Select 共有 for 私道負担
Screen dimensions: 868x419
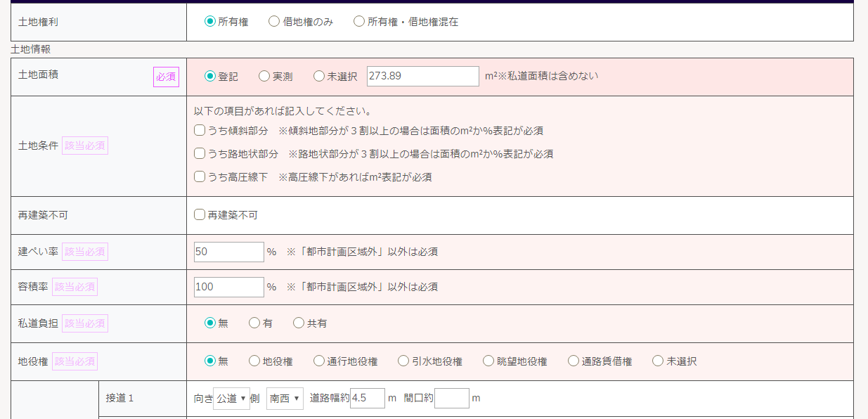[x=299, y=323]
